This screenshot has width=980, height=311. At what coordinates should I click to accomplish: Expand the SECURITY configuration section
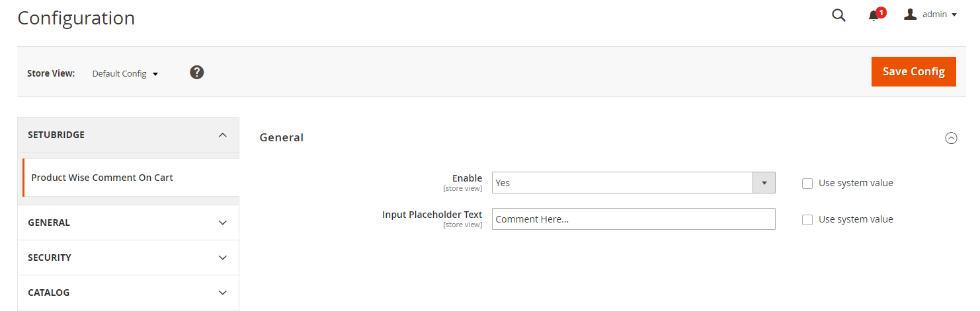[223, 258]
